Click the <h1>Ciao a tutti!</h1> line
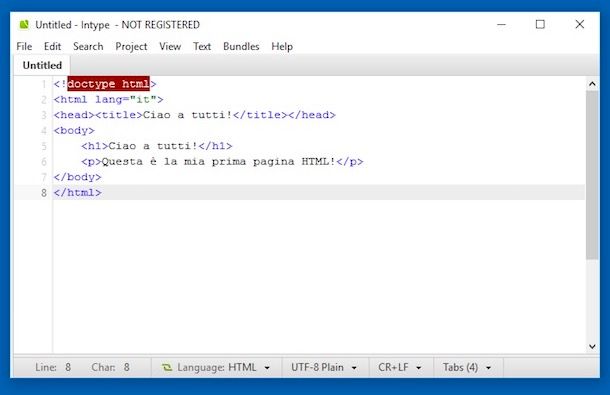610x395 pixels. coord(157,146)
